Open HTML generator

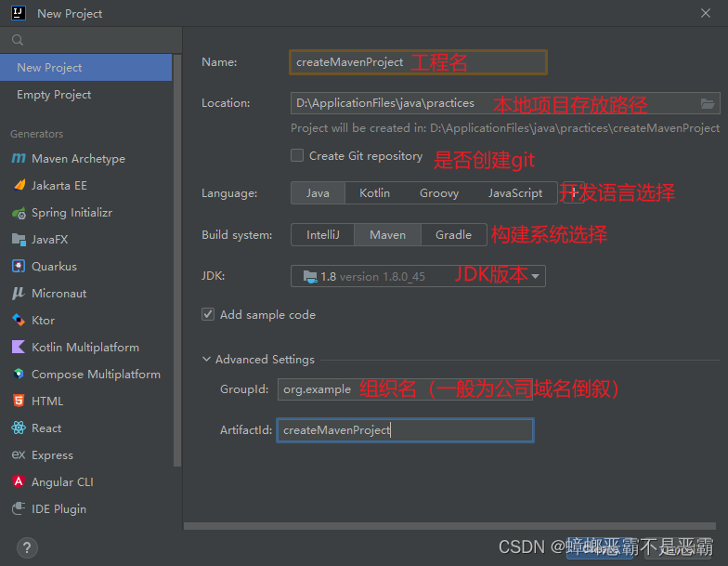point(85,401)
